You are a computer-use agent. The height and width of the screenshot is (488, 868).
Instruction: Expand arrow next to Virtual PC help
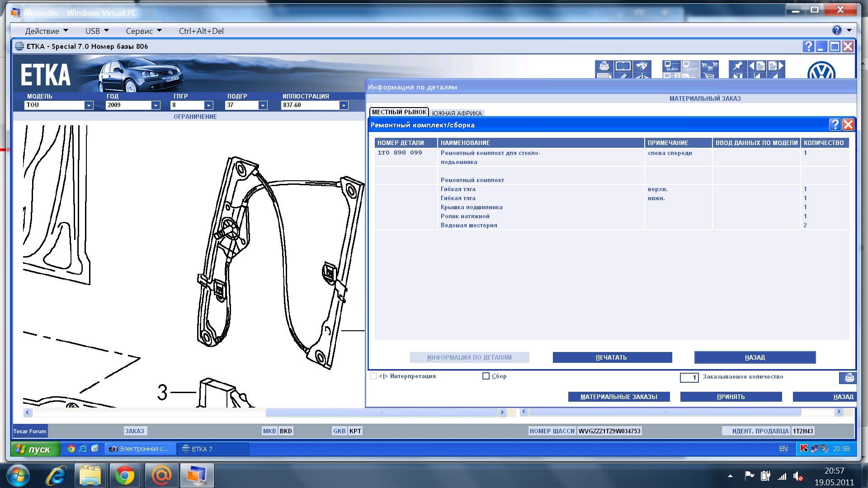(849, 30)
